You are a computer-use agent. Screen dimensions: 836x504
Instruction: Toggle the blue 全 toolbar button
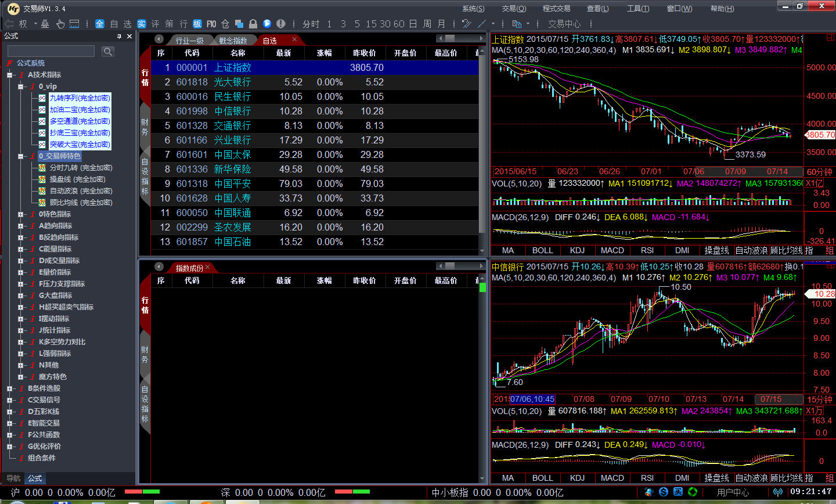click(100, 24)
